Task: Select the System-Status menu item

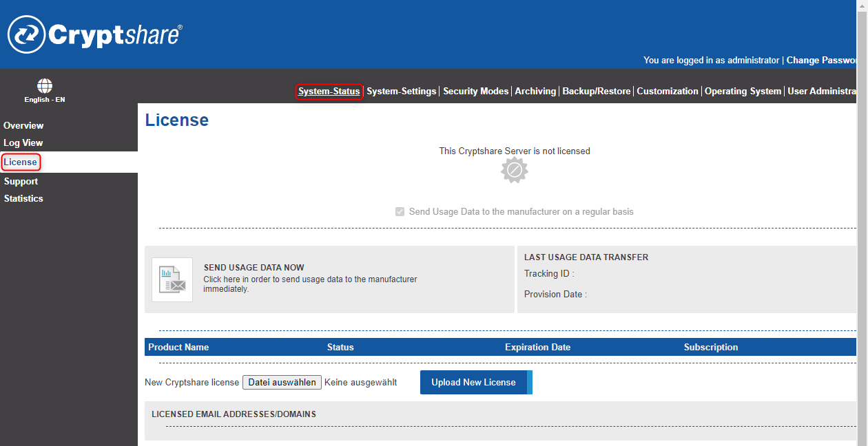Action: point(329,90)
